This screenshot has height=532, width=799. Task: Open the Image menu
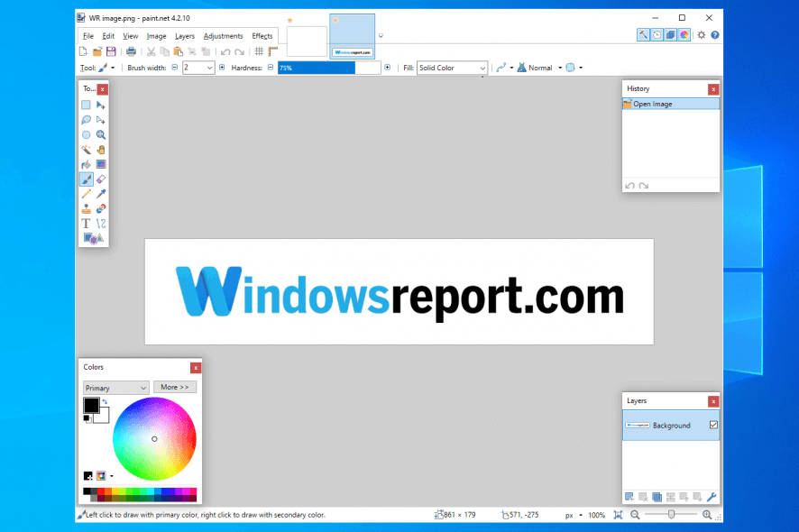156,36
